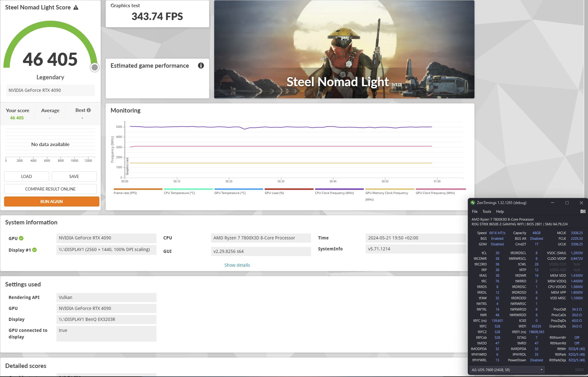Click the Legendary rating label
Screen dimensions: 588x377
pos(50,77)
